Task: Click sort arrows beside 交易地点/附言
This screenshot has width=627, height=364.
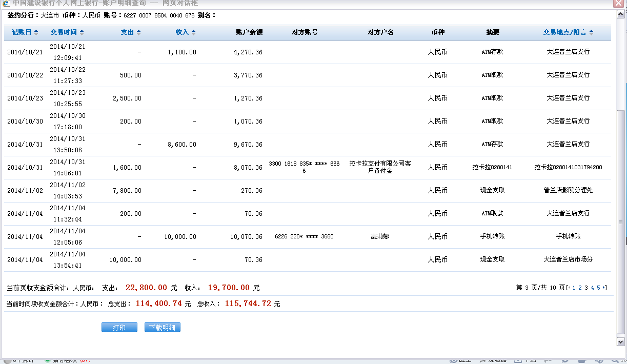Action: (592, 32)
